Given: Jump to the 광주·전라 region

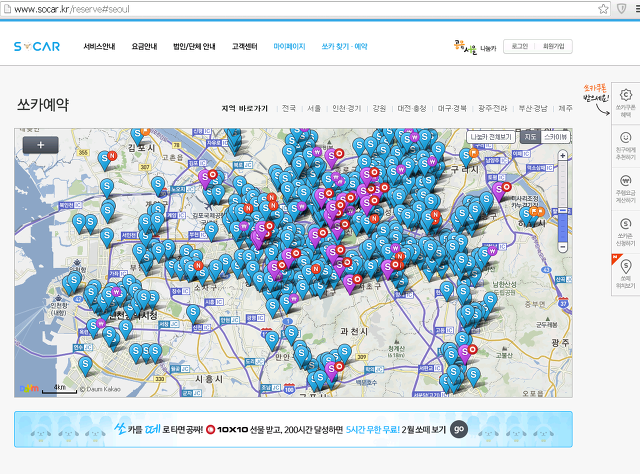Looking at the screenshot, I should tap(492, 108).
